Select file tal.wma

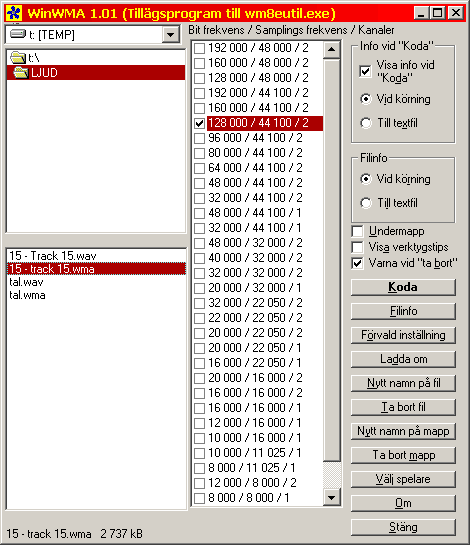(x=96, y=295)
